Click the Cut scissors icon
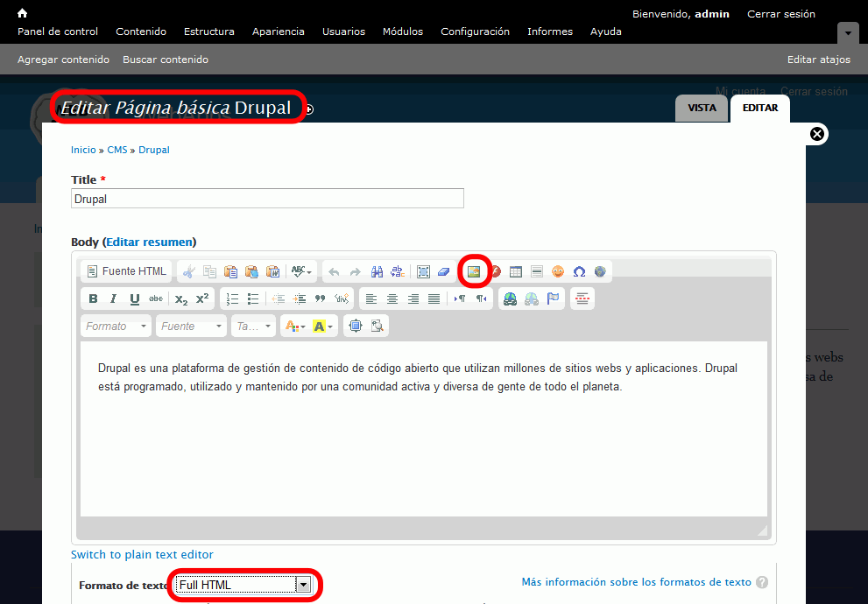Screen dimensions: 868x604 tap(189, 271)
